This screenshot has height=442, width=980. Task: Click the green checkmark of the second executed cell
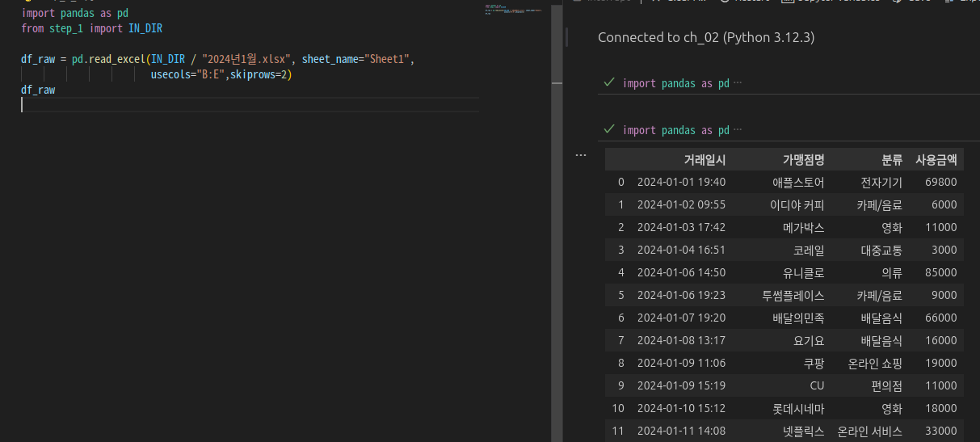pos(609,129)
